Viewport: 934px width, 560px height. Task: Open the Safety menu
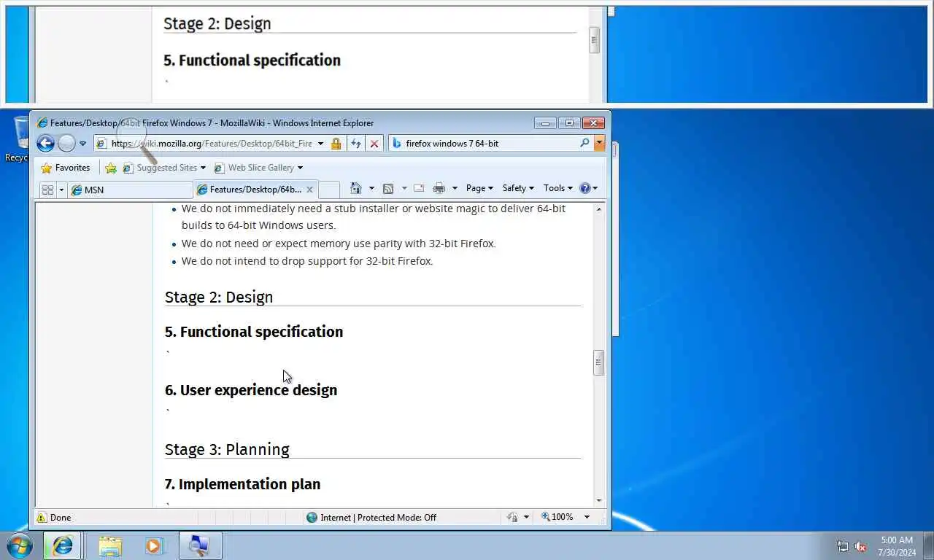[x=518, y=188]
